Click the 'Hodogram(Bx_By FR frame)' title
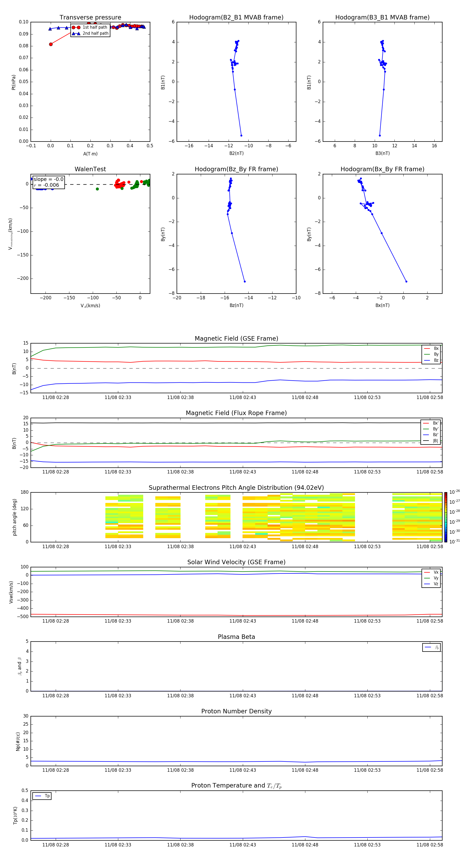Viewport: 473px width, 868px height. point(382,169)
